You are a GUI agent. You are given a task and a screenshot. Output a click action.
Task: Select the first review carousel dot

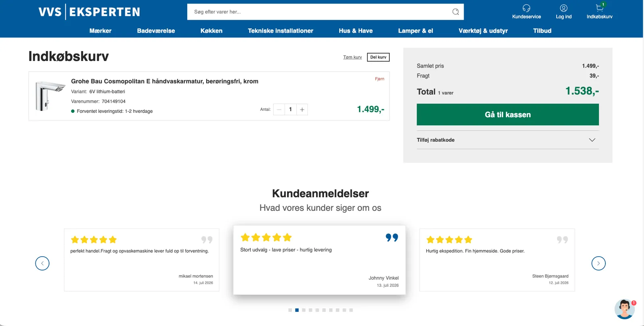290,310
